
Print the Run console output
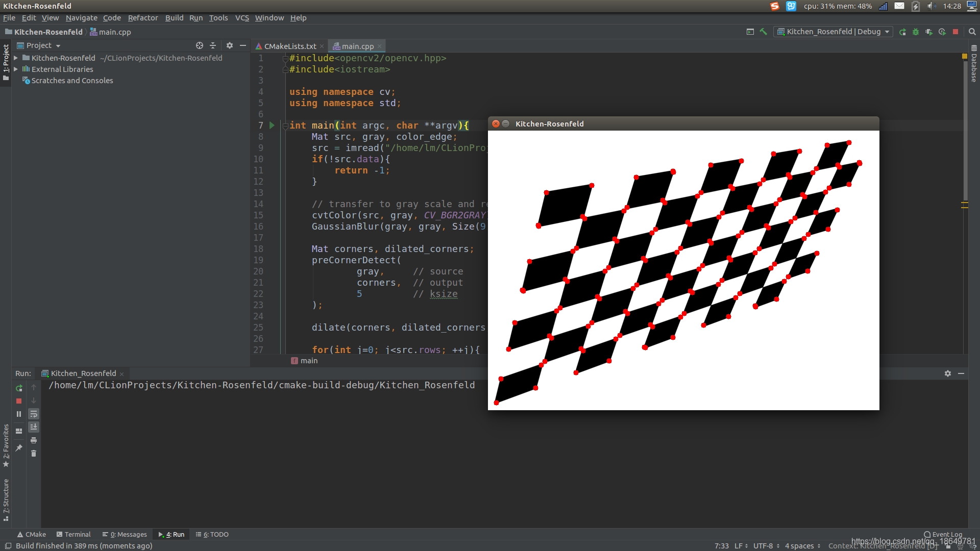pyautogui.click(x=34, y=440)
